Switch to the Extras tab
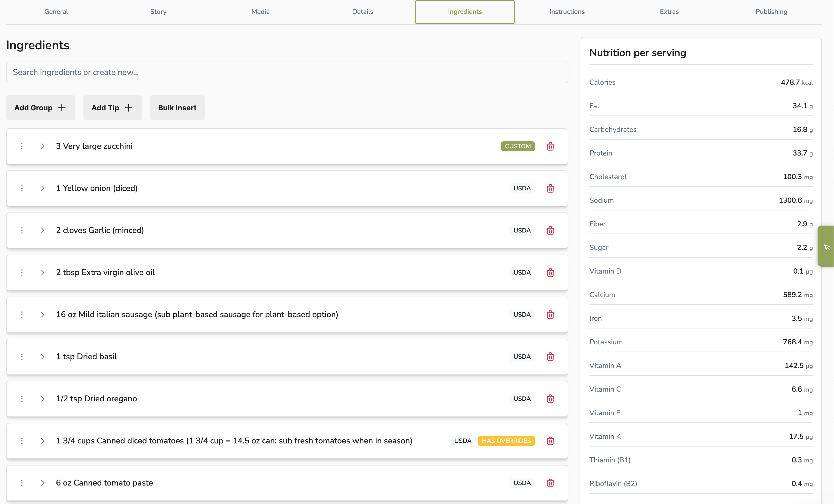Image resolution: width=834 pixels, height=504 pixels. pyautogui.click(x=669, y=12)
